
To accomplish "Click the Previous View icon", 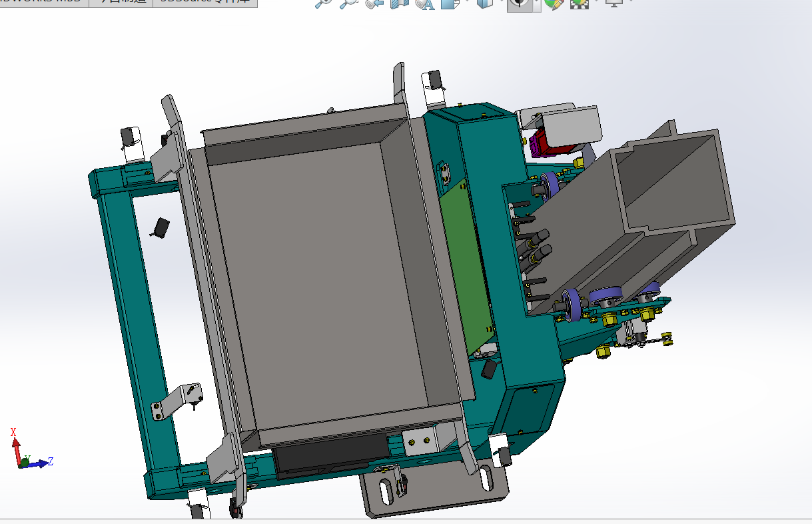I will point(374,3).
